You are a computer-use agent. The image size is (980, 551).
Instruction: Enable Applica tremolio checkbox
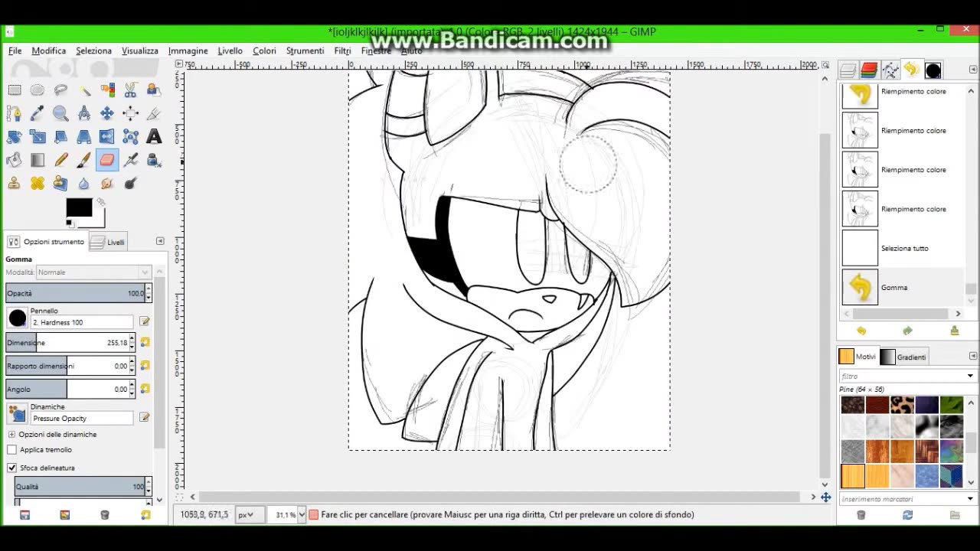pyautogui.click(x=11, y=450)
